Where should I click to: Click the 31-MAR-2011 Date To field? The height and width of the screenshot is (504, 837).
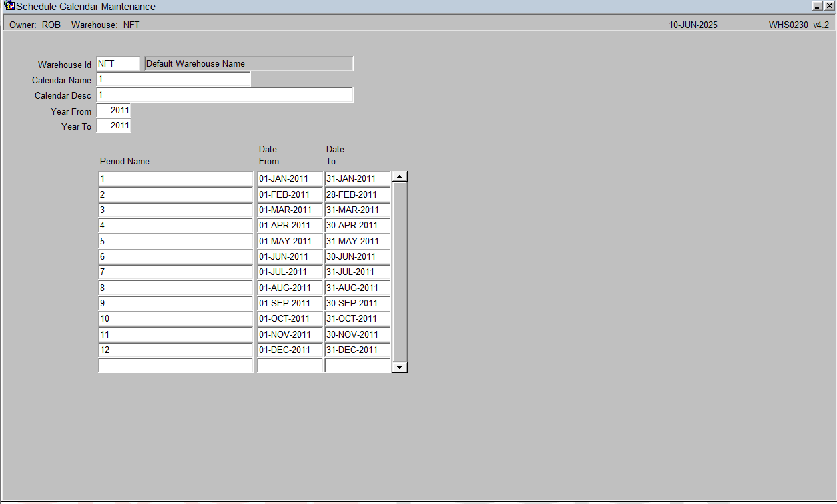(357, 210)
